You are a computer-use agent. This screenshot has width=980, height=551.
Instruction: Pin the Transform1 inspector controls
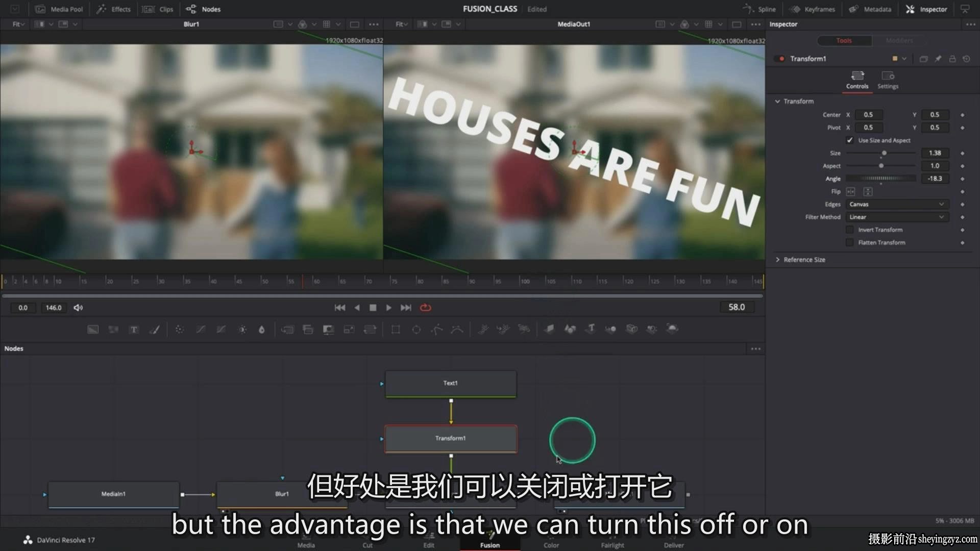point(938,59)
